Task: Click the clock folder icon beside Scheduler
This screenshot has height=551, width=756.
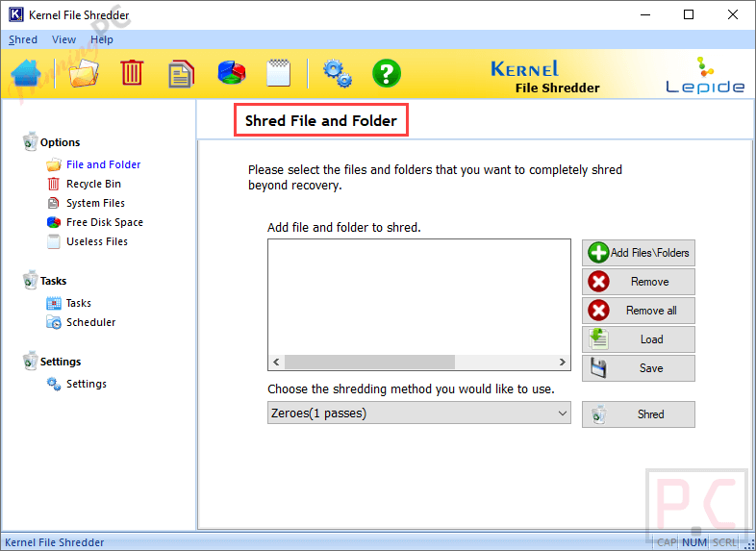Action: coord(54,322)
